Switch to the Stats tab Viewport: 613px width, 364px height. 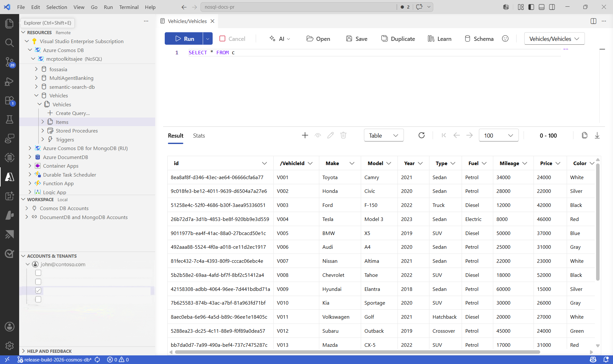point(199,136)
